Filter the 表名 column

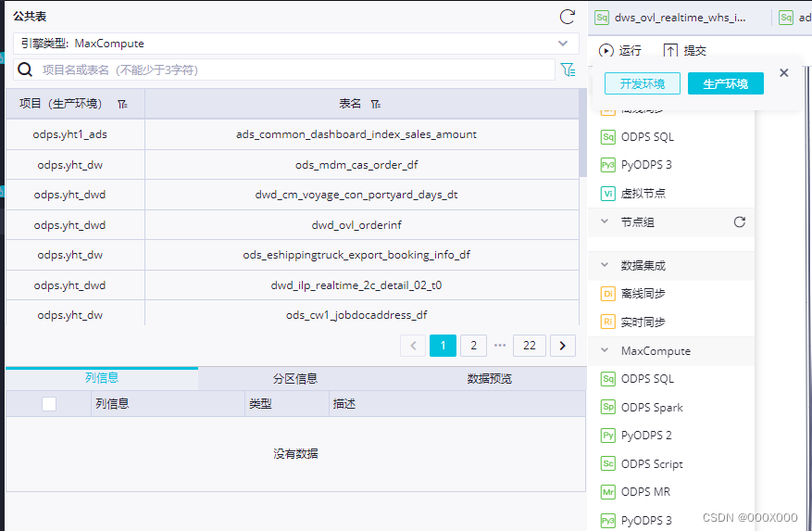coord(376,104)
